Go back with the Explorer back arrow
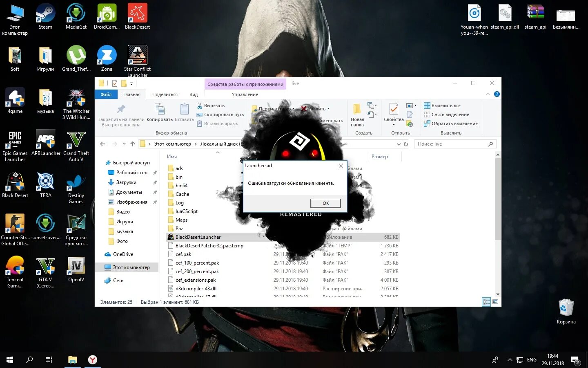 (102, 144)
